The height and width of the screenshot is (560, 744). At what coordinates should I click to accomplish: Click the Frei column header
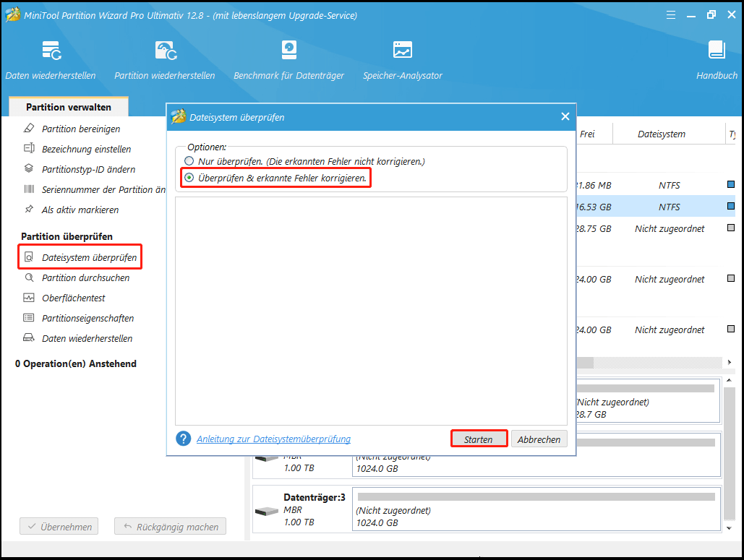point(587,134)
